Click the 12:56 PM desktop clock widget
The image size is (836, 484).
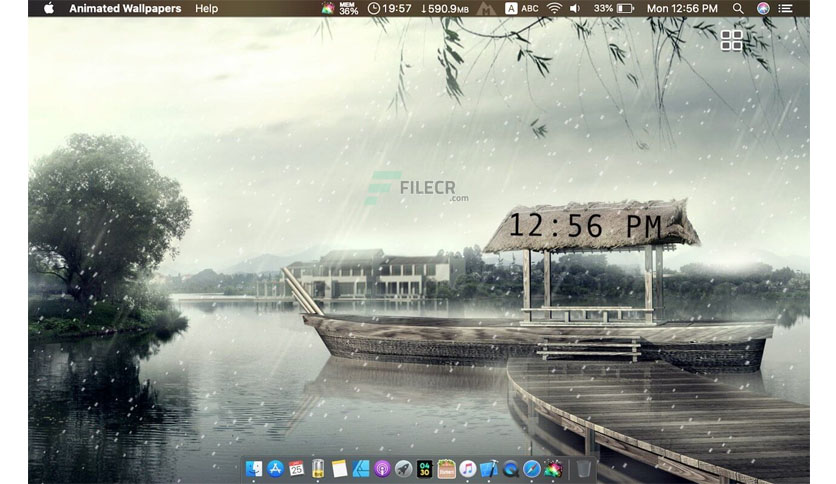(x=585, y=225)
